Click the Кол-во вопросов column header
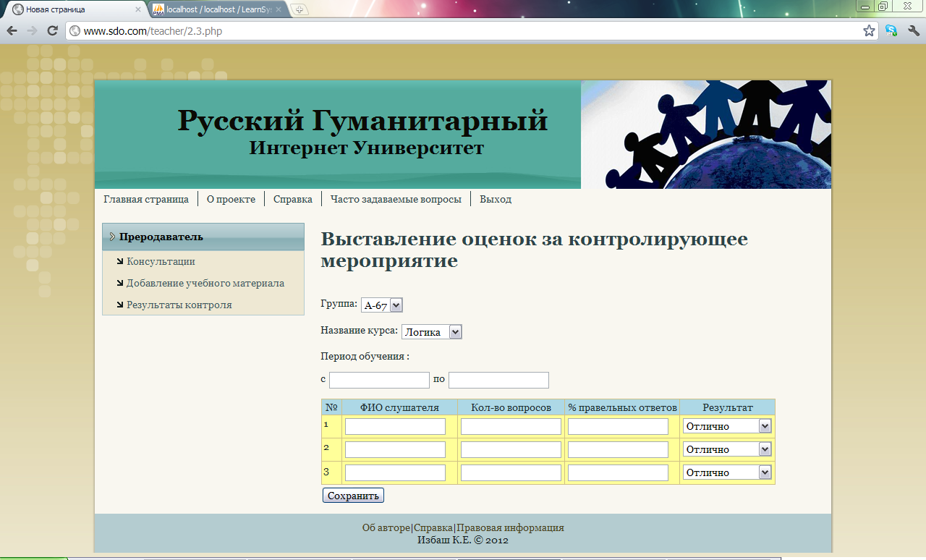Screen dimensions: 926x560 (511, 407)
